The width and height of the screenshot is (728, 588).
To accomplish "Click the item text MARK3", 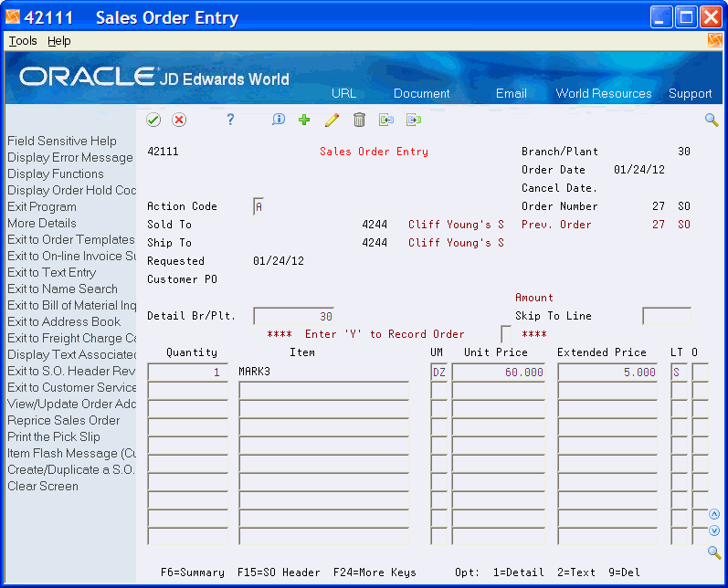I will click(255, 372).
